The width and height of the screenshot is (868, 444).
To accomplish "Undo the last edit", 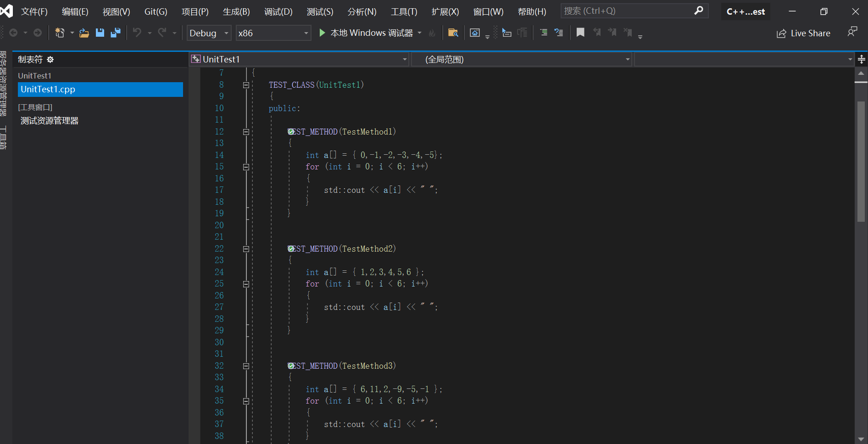I will [x=137, y=33].
